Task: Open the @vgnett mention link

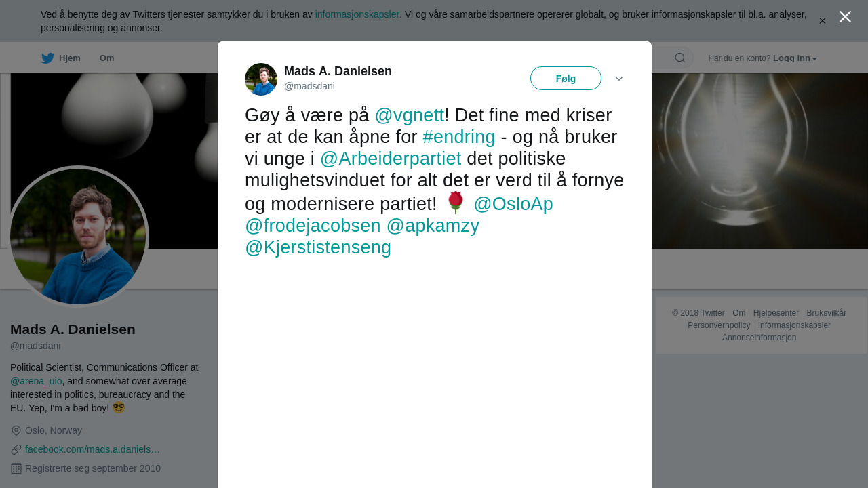Action: [410, 115]
